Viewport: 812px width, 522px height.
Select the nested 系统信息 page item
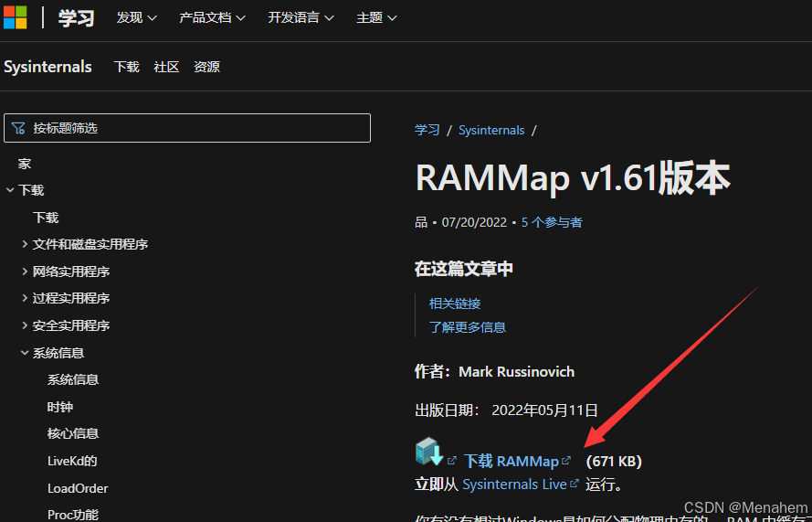[x=73, y=380]
